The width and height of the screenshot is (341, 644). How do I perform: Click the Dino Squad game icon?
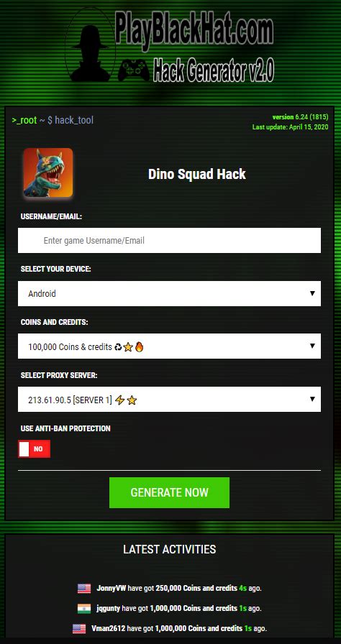[48, 172]
